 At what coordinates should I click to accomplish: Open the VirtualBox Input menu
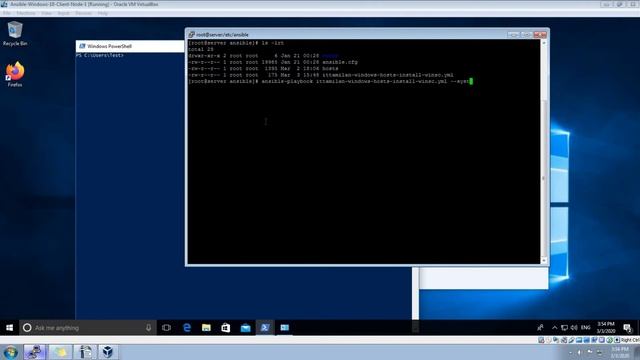pyautogui.click(x=63, y=13)
